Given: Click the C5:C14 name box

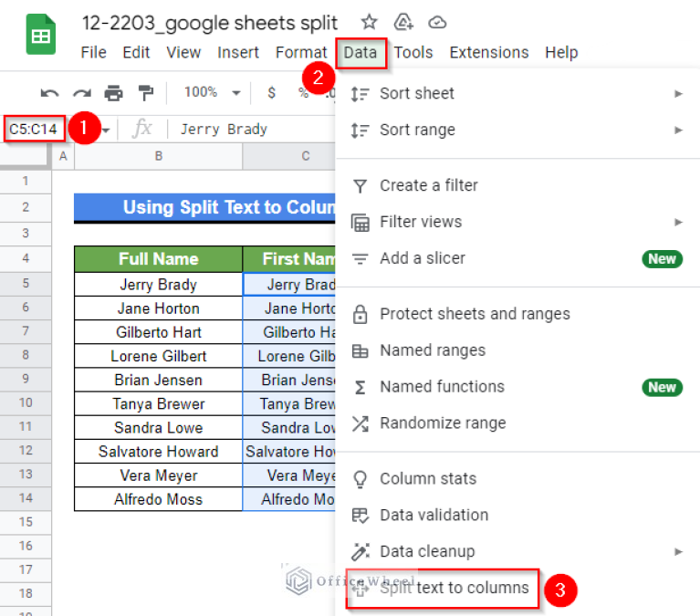Looking at the screenshot, I should point(34,129).
